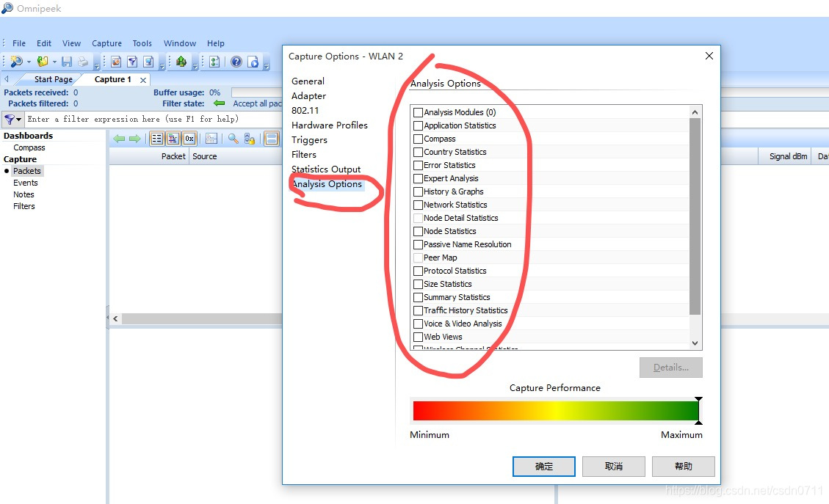The width and height of the screenshot is (829, 504).
Task: Collapse the left navigation pane handle
Action: 108,318
